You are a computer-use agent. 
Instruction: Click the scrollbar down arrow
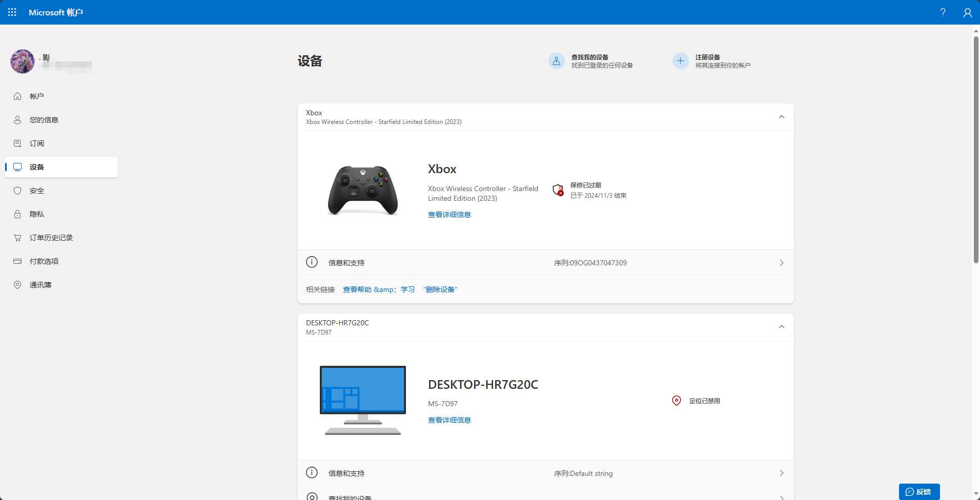(976, 494)
